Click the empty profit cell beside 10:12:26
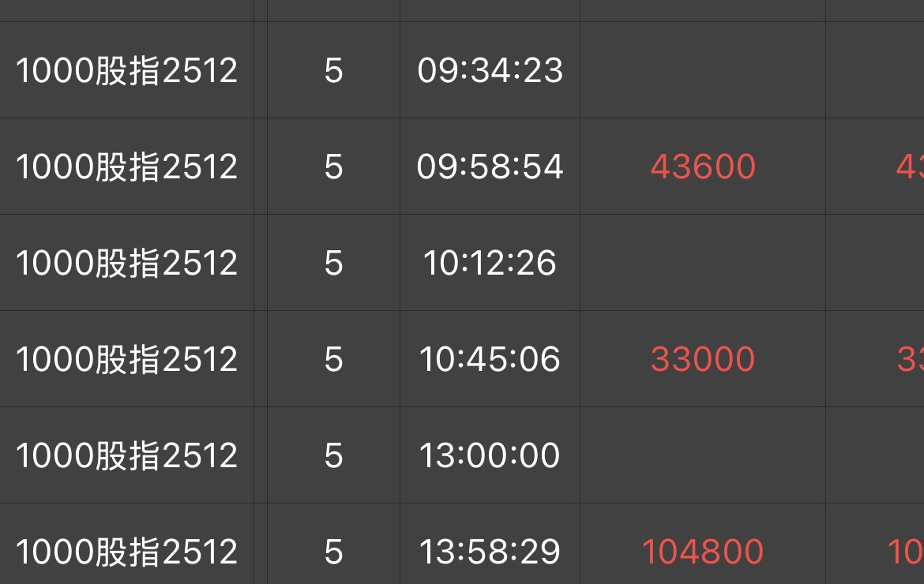Screen dimensions: 924x584 coord(703,263)
